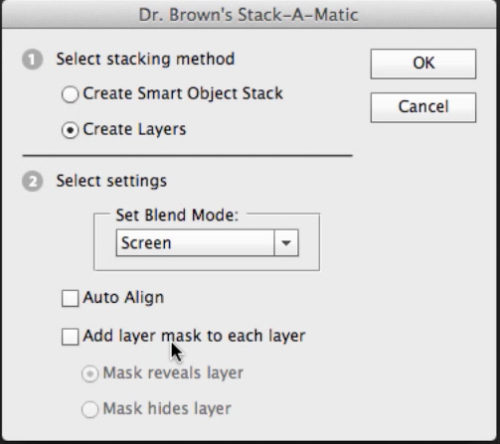This screenshot has width=500, height=444.
Task: Click the Select settings heading
Action: click(x=111, y=181)
